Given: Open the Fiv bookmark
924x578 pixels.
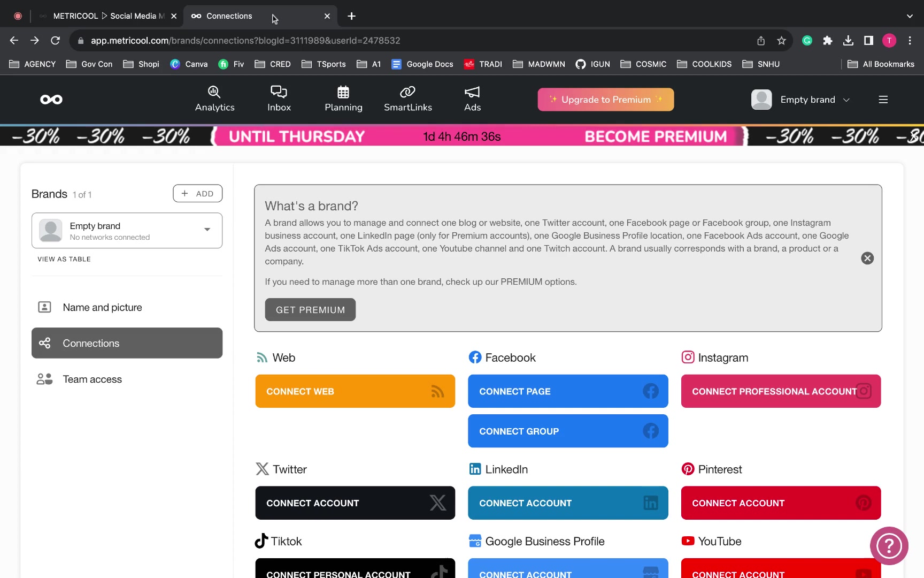Looking at the screenshot, I should 231,64.
